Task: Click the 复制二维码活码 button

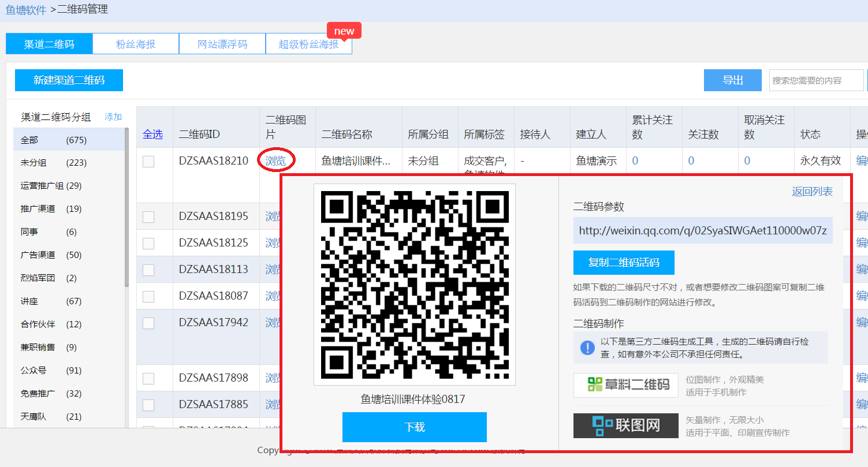Action: coord(624,263)
